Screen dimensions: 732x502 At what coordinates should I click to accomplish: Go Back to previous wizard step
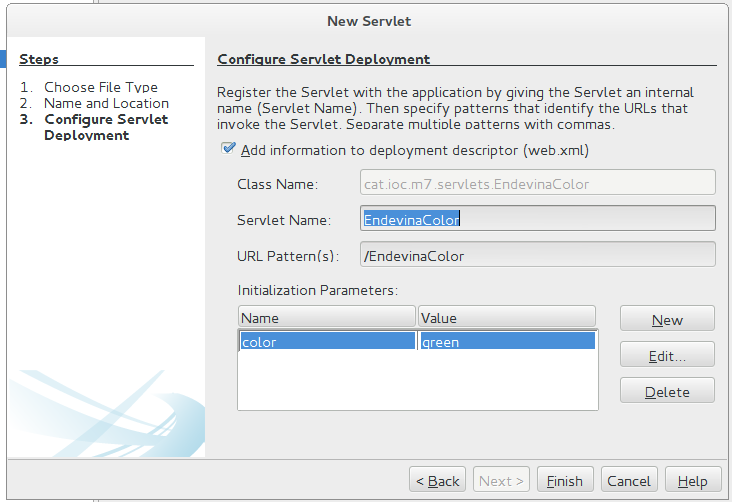[437, 480]
